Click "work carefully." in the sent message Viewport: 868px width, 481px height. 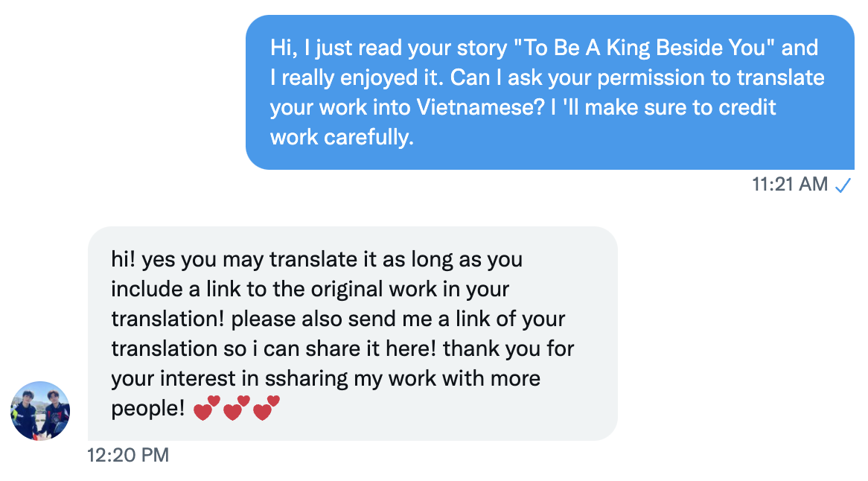coord(342,137)
